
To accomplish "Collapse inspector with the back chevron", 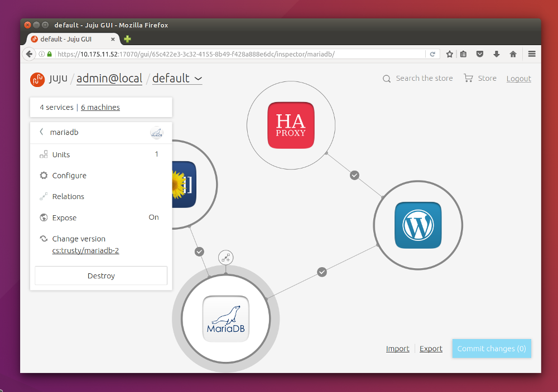I will 41,132.
